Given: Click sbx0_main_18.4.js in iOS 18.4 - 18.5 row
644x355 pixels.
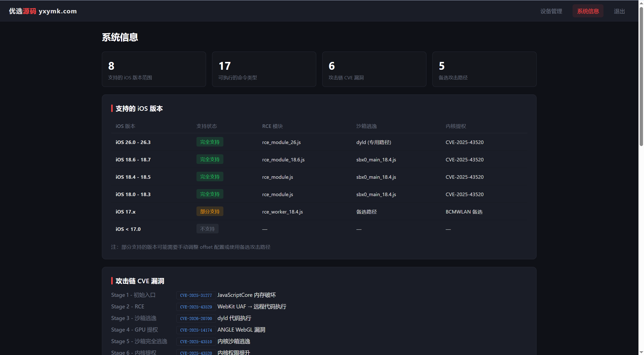Looking at the screenshot, I should tap(376, 177).
